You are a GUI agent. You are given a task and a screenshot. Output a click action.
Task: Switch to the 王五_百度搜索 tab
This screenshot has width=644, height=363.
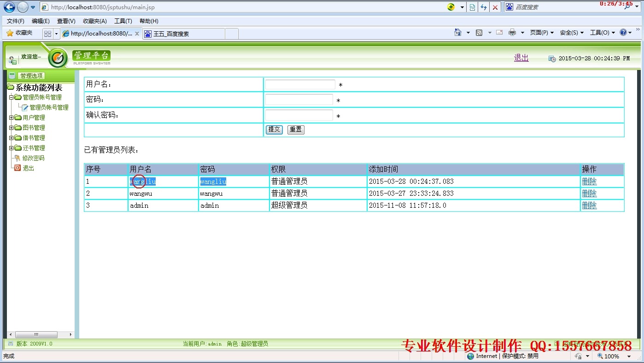point(183,34)
